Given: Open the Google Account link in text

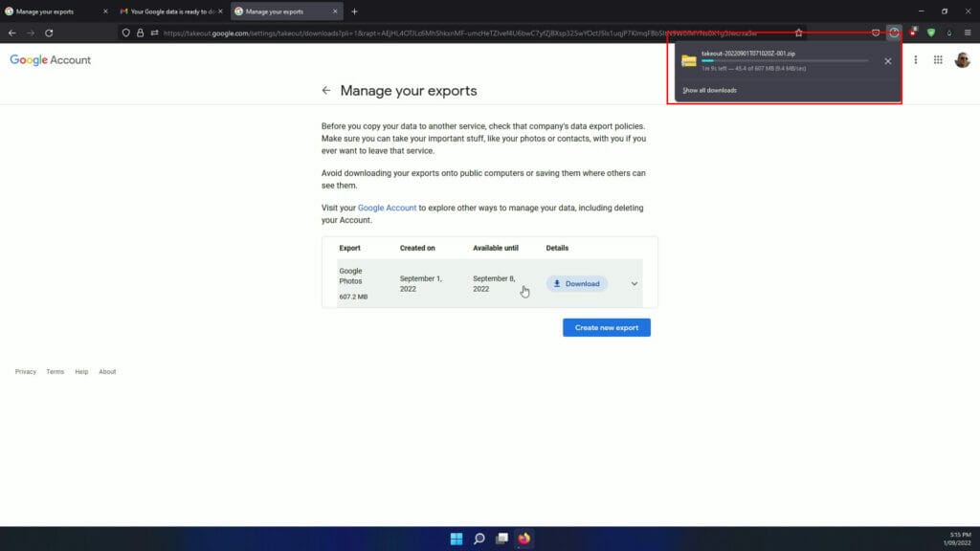Looking at the screenshot, I should click(x=387, y=207).
